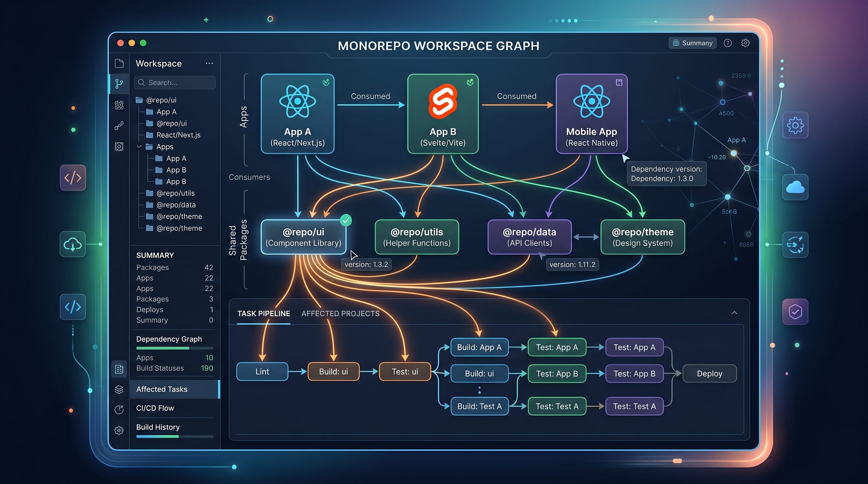Image resolution: width=868 pixels, height=484 pixels.
Task: Select @repo/utils in workspace tree
Action: [171, 193]
